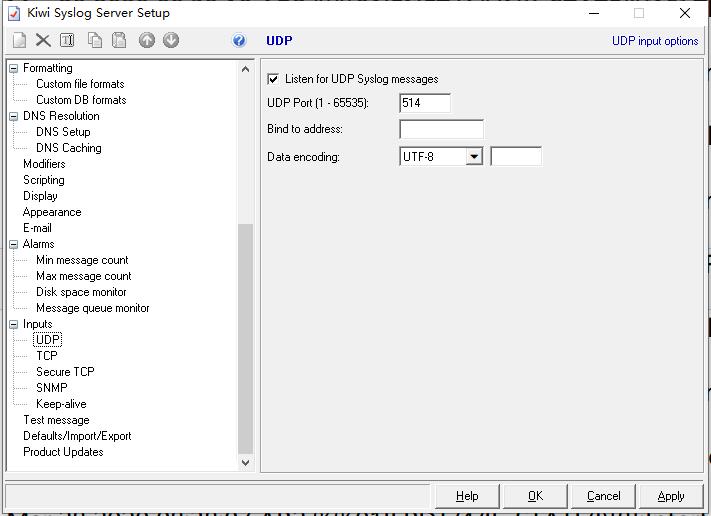Select Min message count alarm

(82, 260)
